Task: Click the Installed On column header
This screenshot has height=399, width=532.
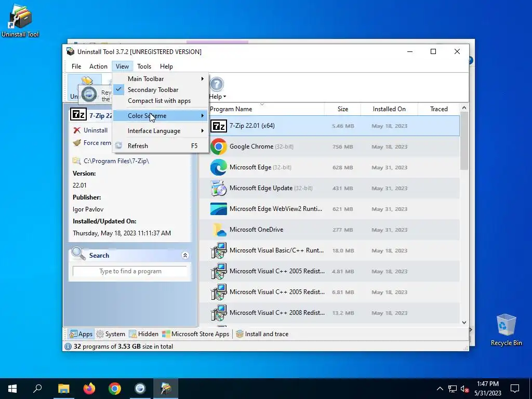Action: click(389, 109)
